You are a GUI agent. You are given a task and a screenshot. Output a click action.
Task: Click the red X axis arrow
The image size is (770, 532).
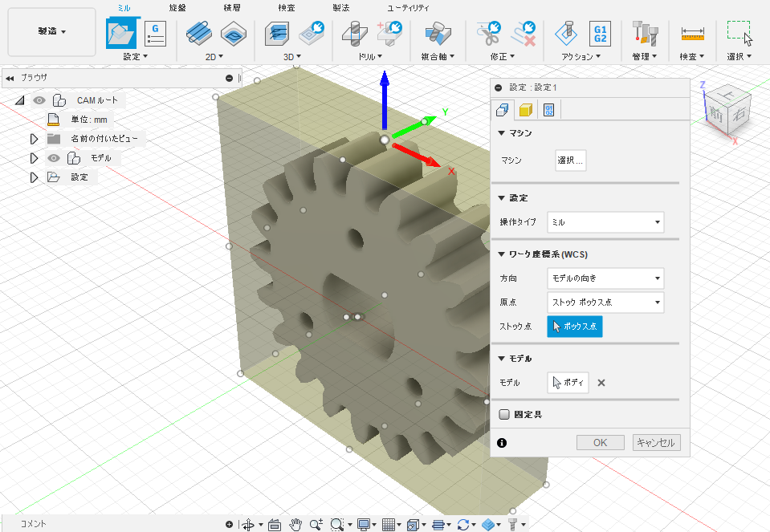417,155
